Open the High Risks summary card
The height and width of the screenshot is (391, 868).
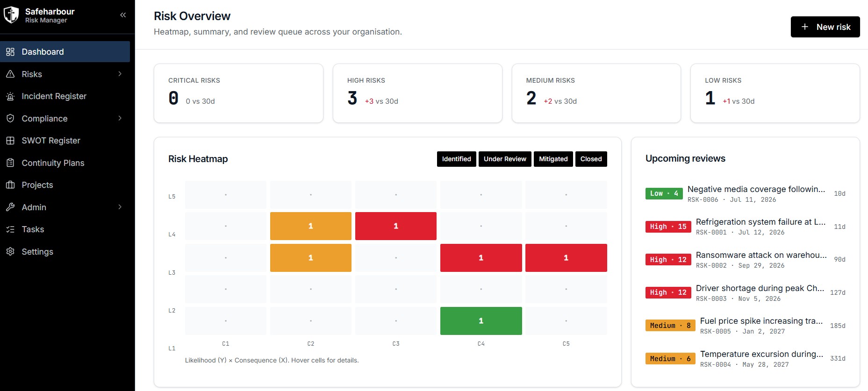point(417,93)
